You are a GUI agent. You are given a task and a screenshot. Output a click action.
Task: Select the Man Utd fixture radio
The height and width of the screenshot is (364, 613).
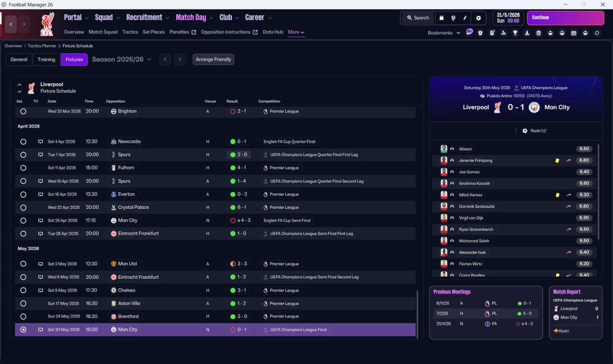click(x=23, y=264)
